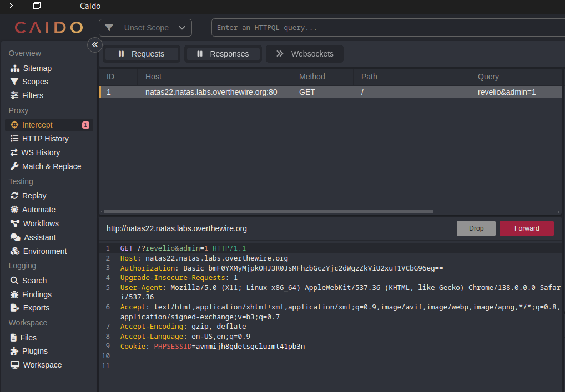565x392 pixels.
Task: Toggle Responses interception pause
Action: pos(223,54)
